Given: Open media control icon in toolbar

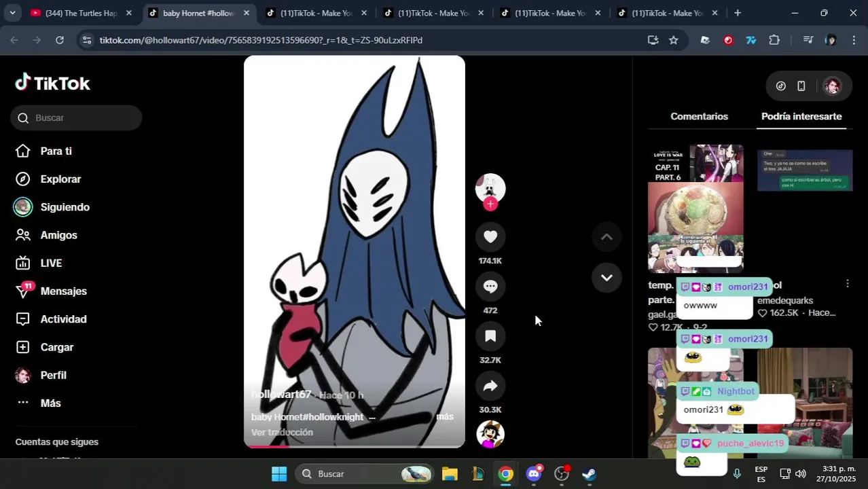Looking at the screenshot, I should 808,40.
